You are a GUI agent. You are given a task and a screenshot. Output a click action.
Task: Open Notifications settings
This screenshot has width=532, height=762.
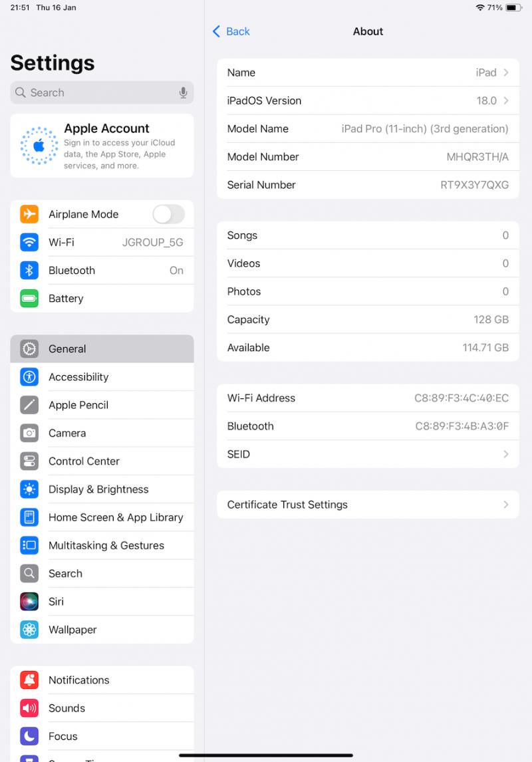[x=102, y=680]
